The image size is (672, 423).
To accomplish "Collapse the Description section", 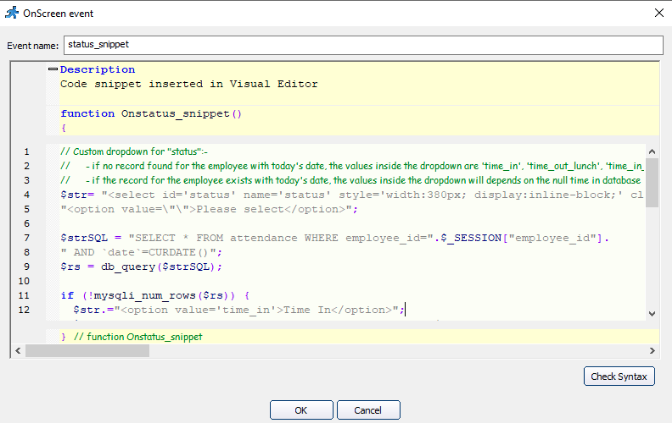I will 52,70.
